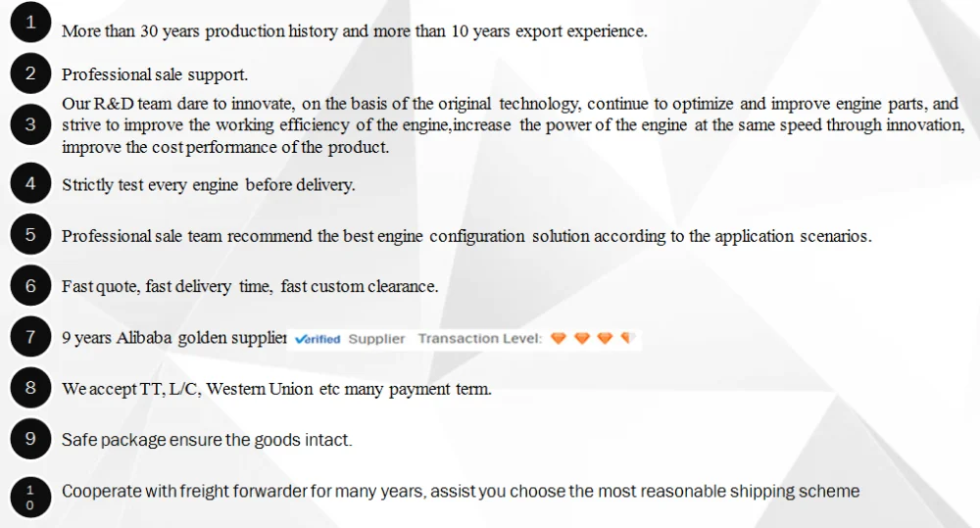Viewport: 980px width, 528px height.
Task: Click the number 1 circle icon
Action: [30, 24]
